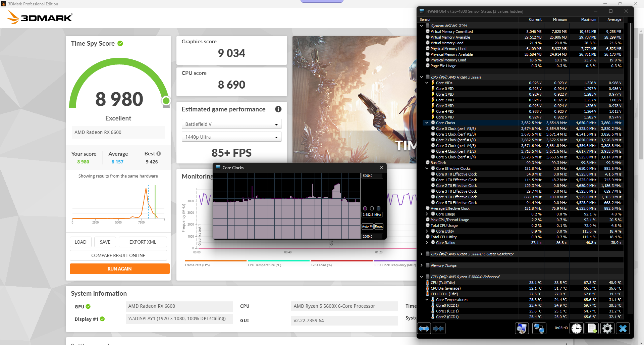Click the purple color swatch in Core Clocks graph
Image resolution: width=644 pixels, height=345 pixels.
coord(365,208)
